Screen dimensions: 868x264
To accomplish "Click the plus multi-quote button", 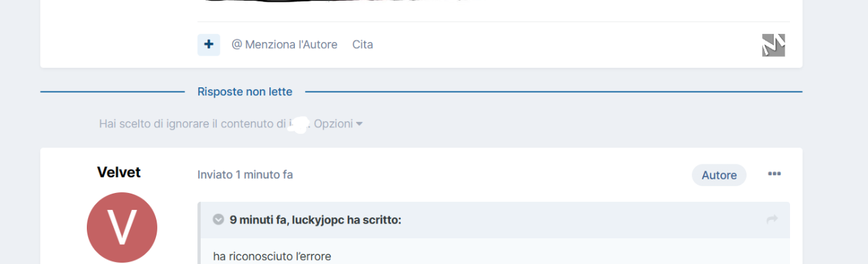I will click(x=209, y=45).
